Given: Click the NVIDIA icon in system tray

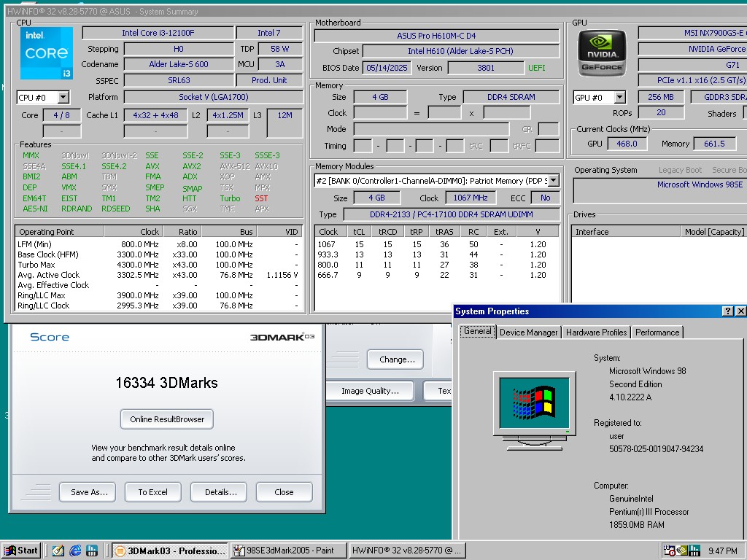Looking at the screenshot, I should pos(682,551).
